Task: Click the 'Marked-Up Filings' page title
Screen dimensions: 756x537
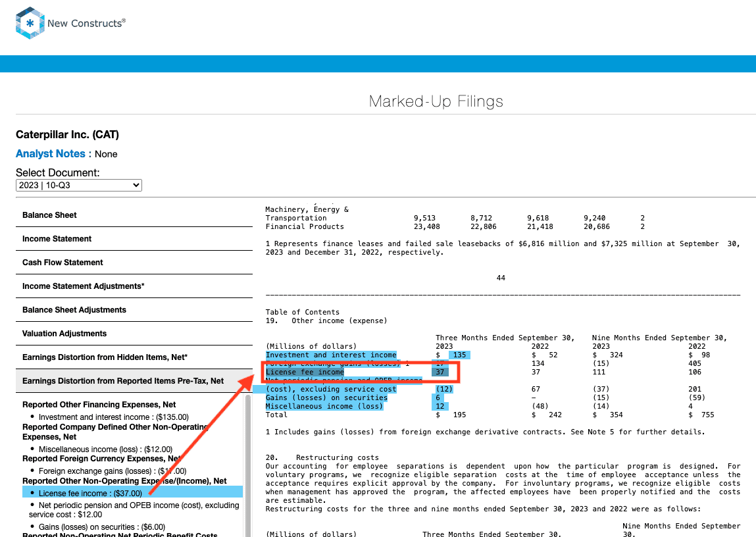Action: pos(436,101)
